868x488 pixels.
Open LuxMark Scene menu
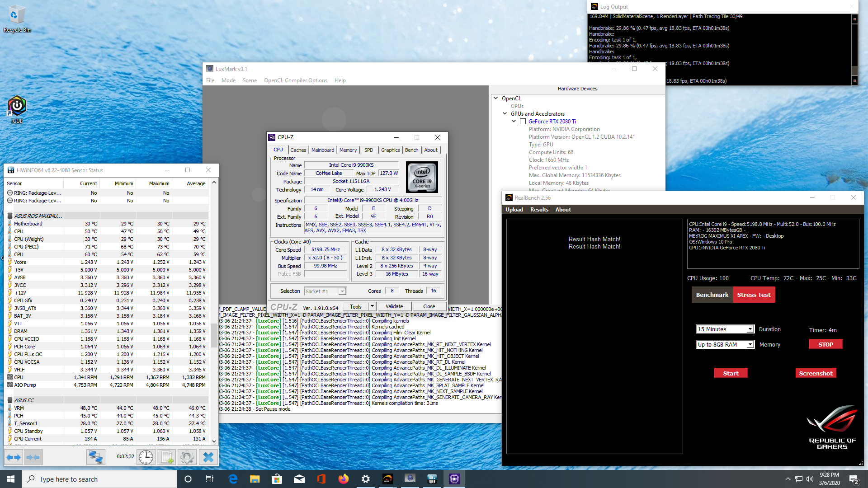[x=250, y=80]
